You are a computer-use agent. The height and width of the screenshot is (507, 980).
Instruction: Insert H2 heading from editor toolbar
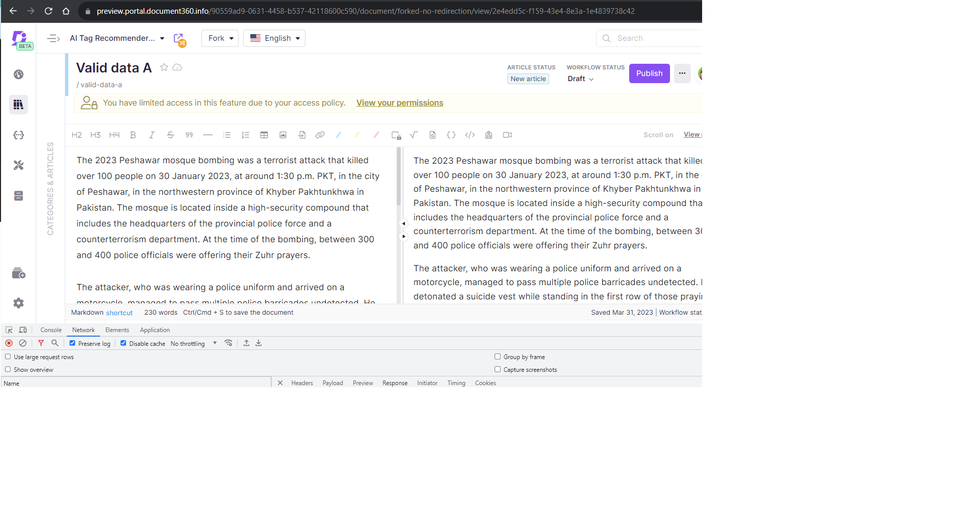click(76, 135)
